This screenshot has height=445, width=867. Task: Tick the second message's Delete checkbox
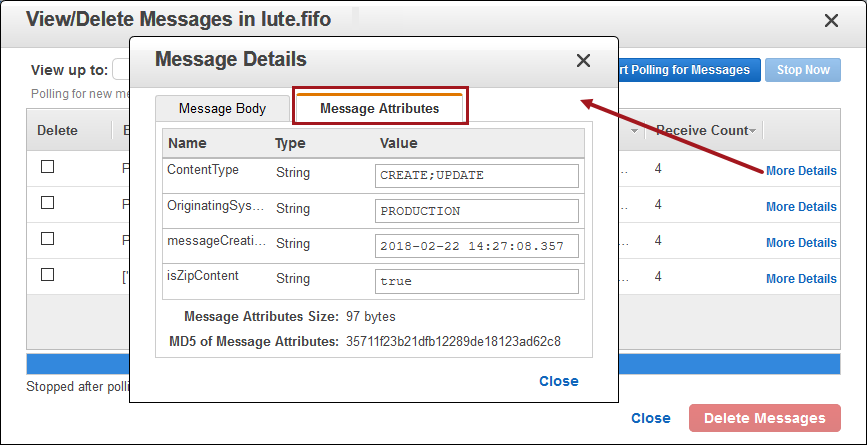pos(47,203)
